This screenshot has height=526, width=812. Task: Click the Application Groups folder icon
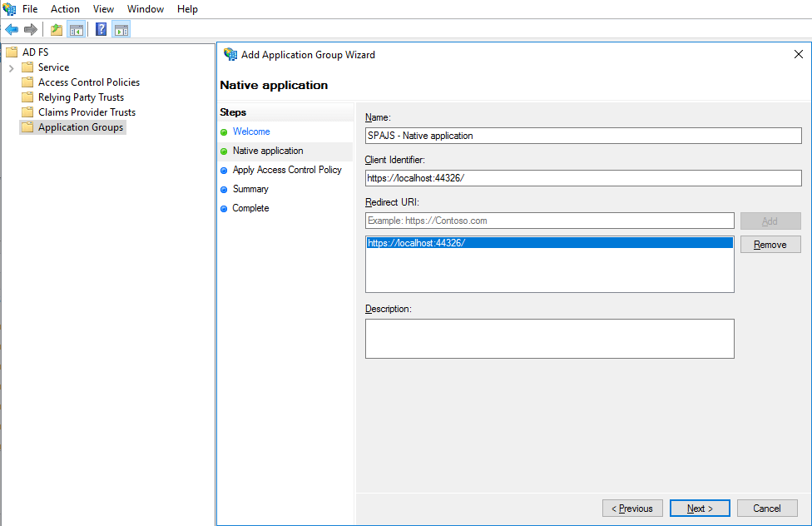point(27,127)
